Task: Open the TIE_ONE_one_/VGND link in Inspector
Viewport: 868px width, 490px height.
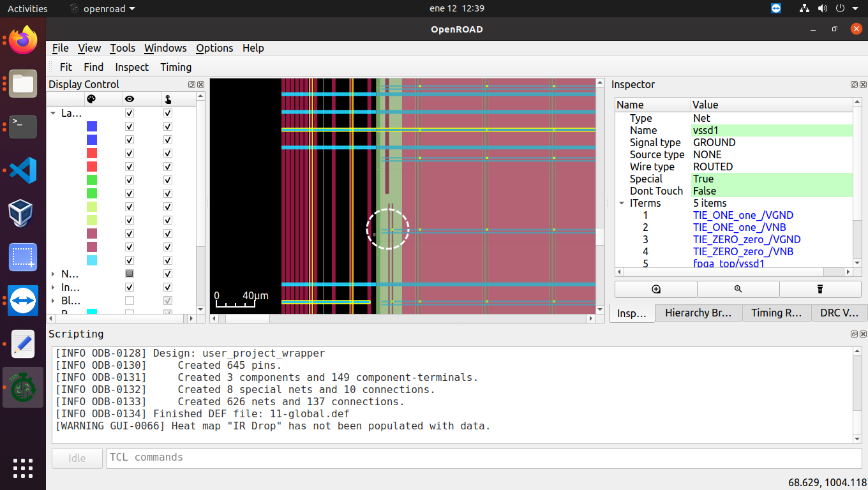Action: pos(743,215)
